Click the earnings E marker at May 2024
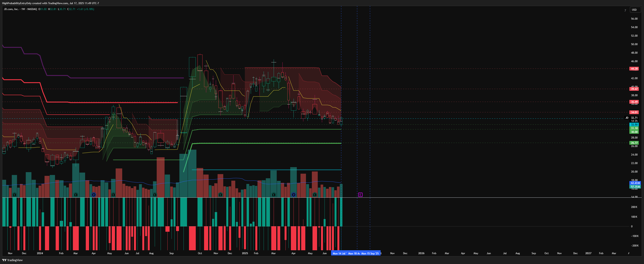The height and width of the screenshot is (264, 644). click(113, 194)
